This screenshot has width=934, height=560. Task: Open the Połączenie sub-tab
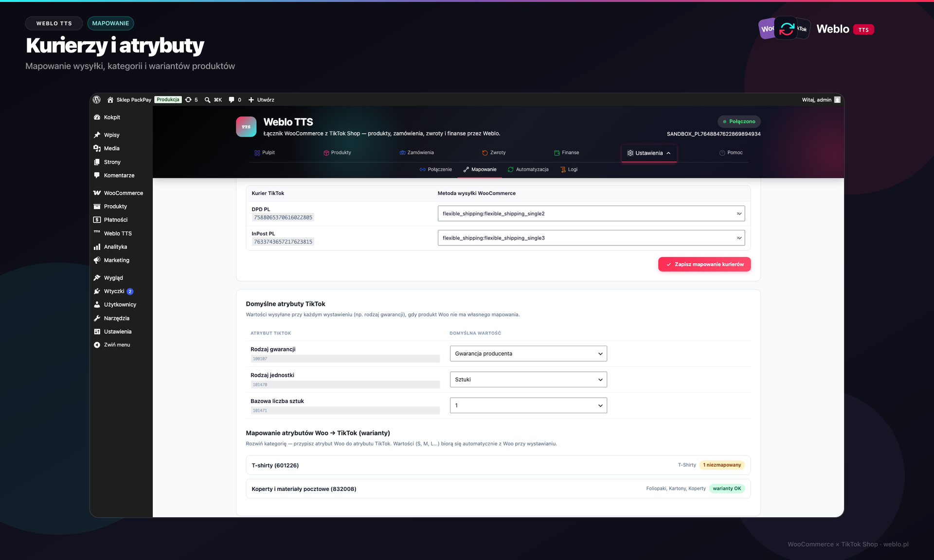click(x=435, y=170)
